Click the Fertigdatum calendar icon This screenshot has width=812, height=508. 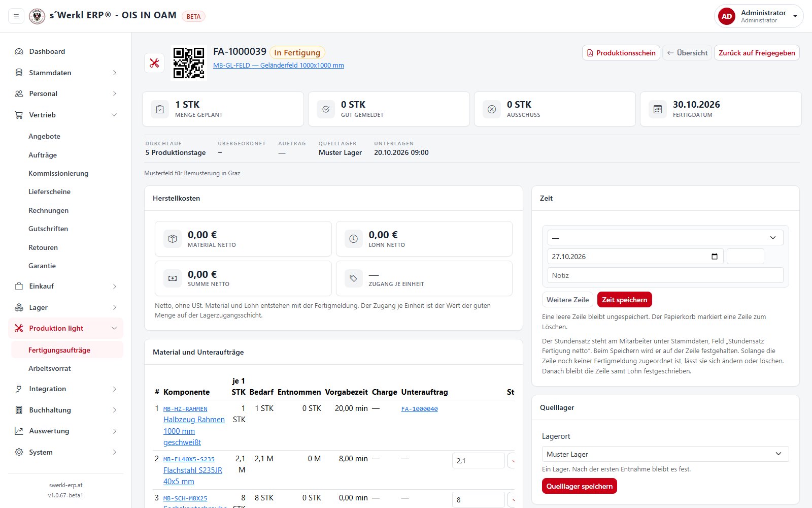[x=657, y=109]
